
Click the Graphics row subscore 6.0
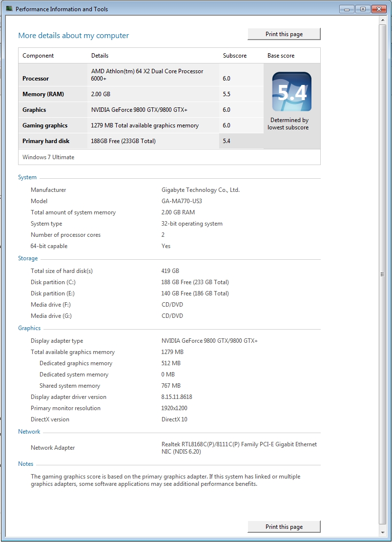point(227,109)
